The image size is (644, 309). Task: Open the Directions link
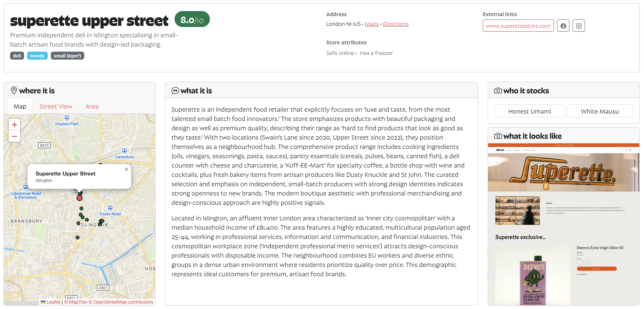396,24
